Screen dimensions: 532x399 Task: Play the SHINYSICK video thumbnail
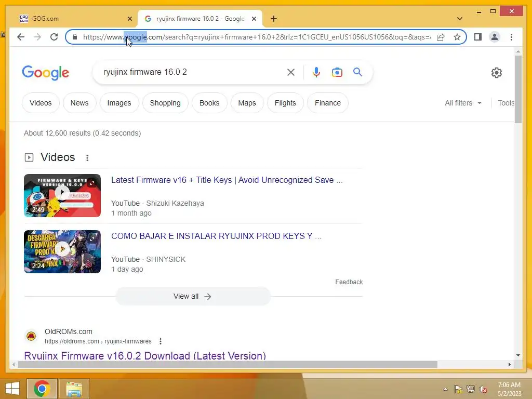pos(62,251)
